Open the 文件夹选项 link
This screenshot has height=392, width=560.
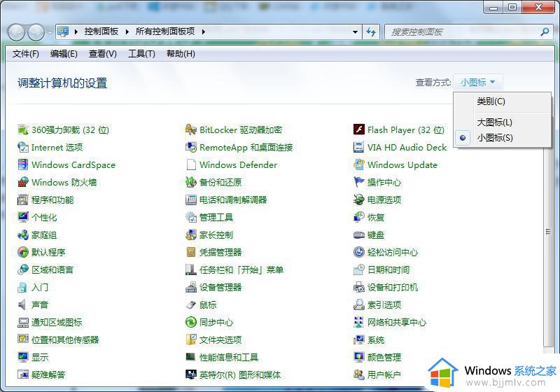(x=220, y=340)
